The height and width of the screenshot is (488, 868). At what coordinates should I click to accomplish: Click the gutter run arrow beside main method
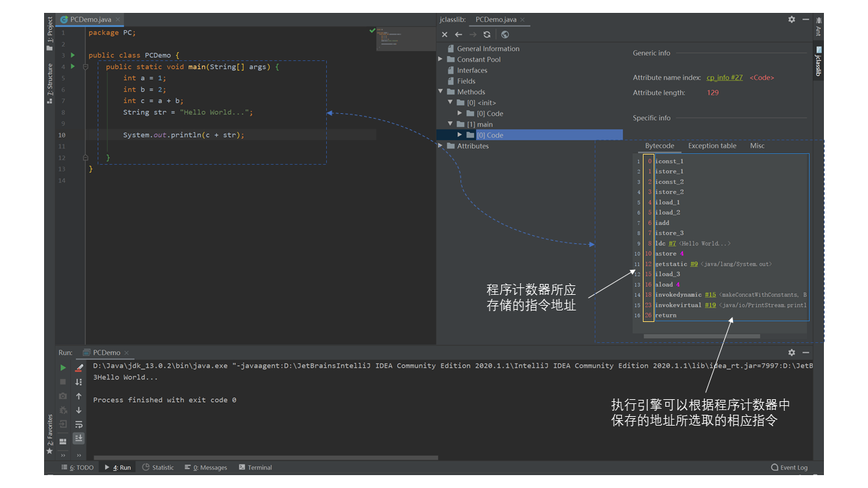(x=73, y=66)
